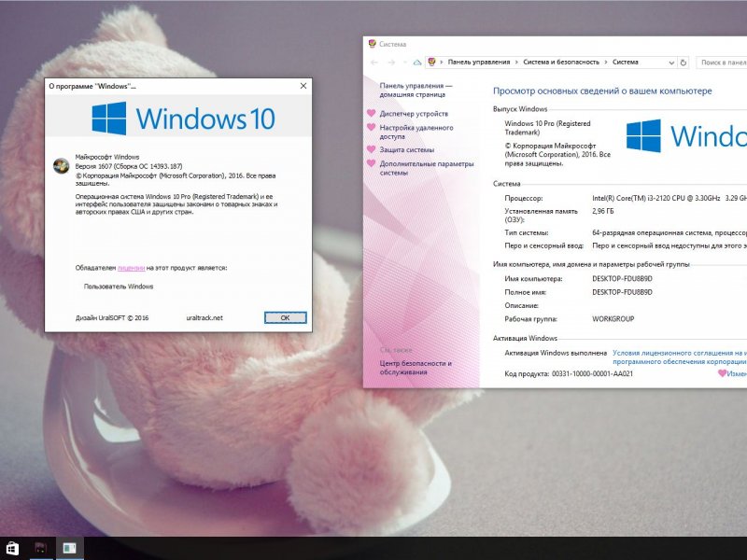The width and height of the screenshot is (747, 560).
Task: Open Диспетчер устройств
Action: click(414, 113)
